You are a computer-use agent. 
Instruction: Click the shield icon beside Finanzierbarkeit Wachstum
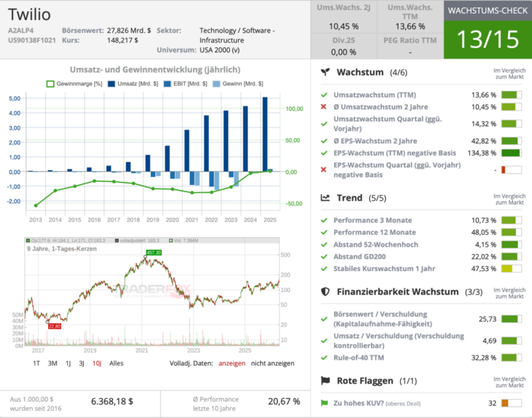325,291
